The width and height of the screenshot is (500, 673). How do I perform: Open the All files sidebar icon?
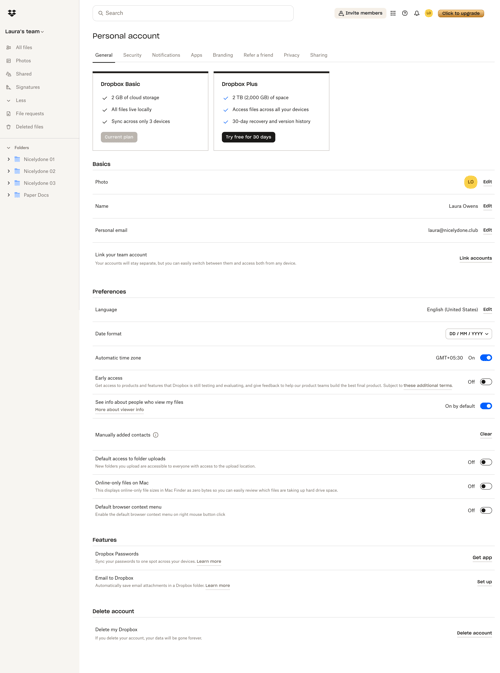[x=9, y=48]
